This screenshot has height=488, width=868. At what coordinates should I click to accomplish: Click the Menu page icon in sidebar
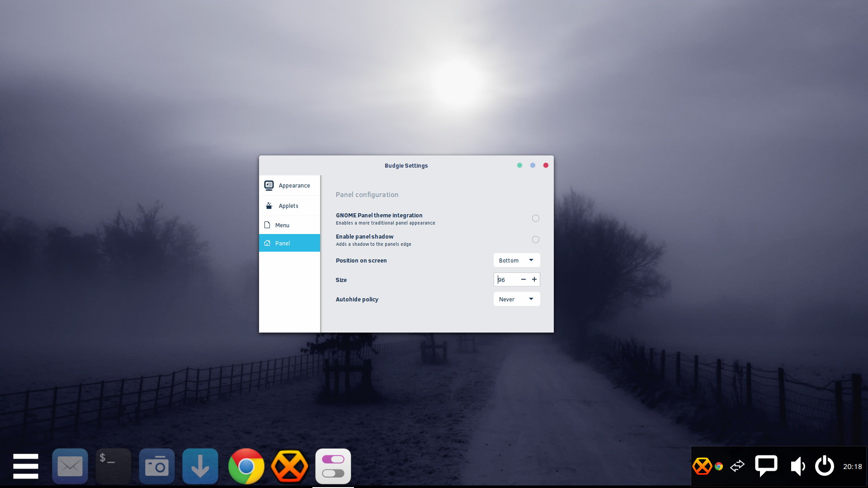[x=267, y=225]
